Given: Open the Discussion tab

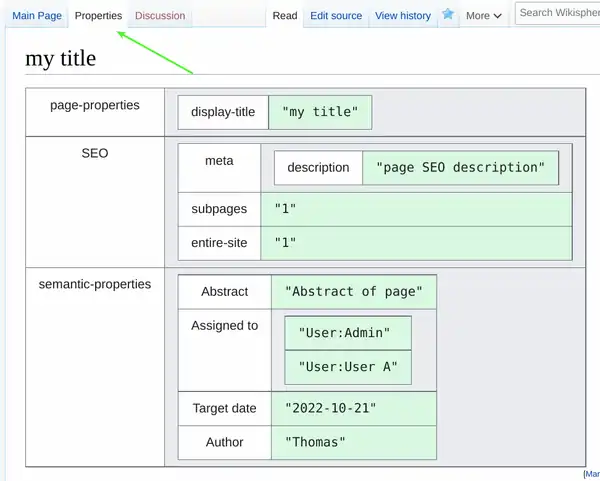Looking at the screenshot, I should [x=160, y=16].
